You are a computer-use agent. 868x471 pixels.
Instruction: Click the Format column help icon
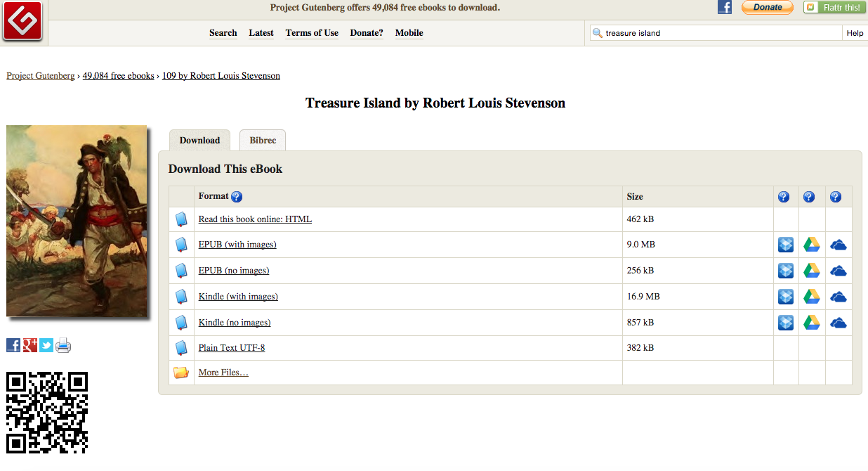(x=237, y=197)
